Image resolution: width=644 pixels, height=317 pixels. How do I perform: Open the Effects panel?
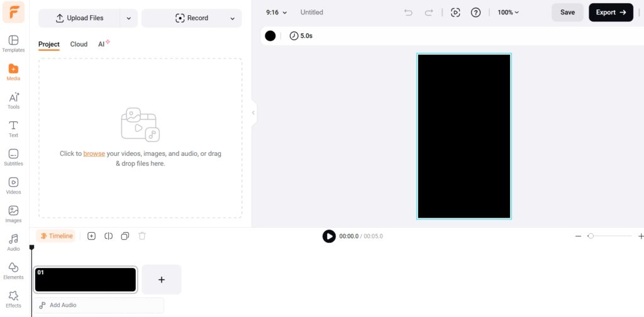point(13,299)
